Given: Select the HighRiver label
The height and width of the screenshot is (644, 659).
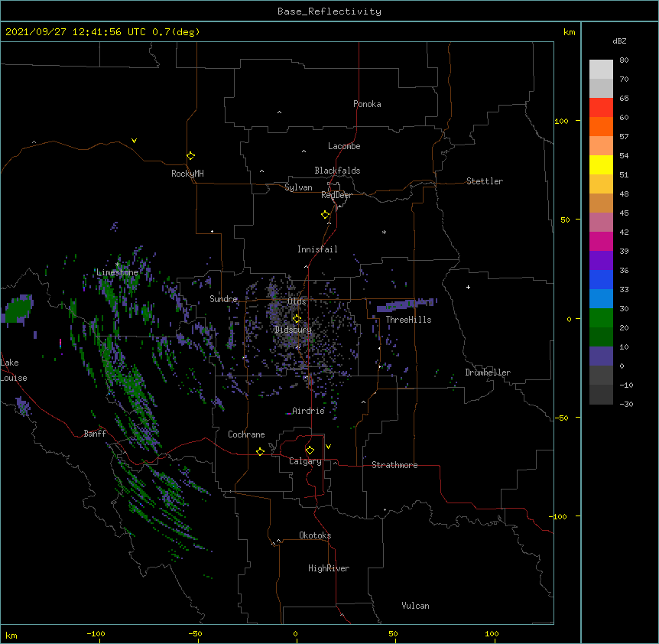Looking at the screenshot, I should coord(329,568).
